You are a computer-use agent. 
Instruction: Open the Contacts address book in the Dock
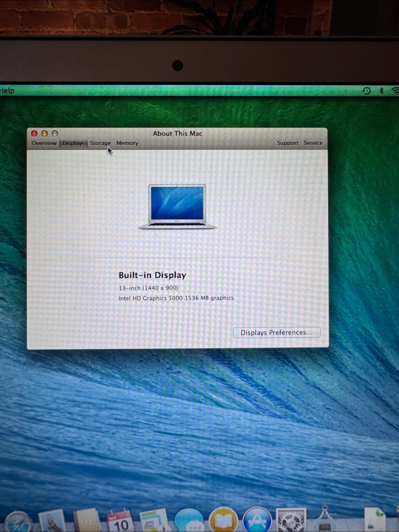tap(87, 520)
